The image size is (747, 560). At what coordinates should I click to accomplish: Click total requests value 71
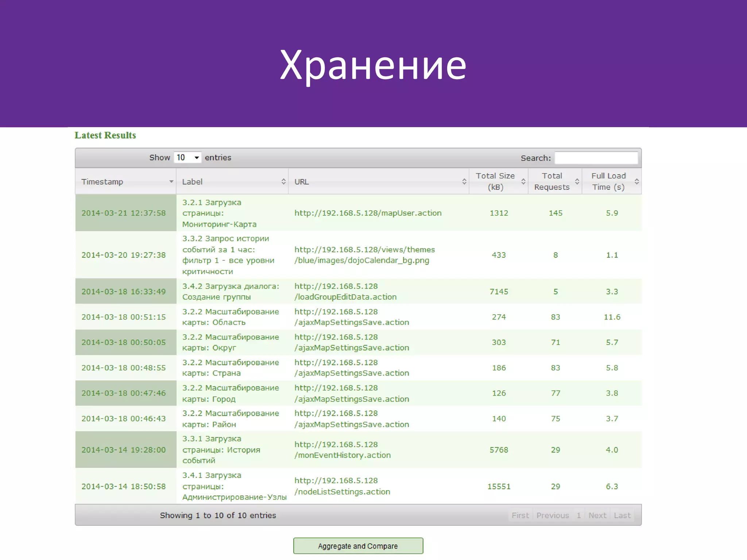click(556, 342)
